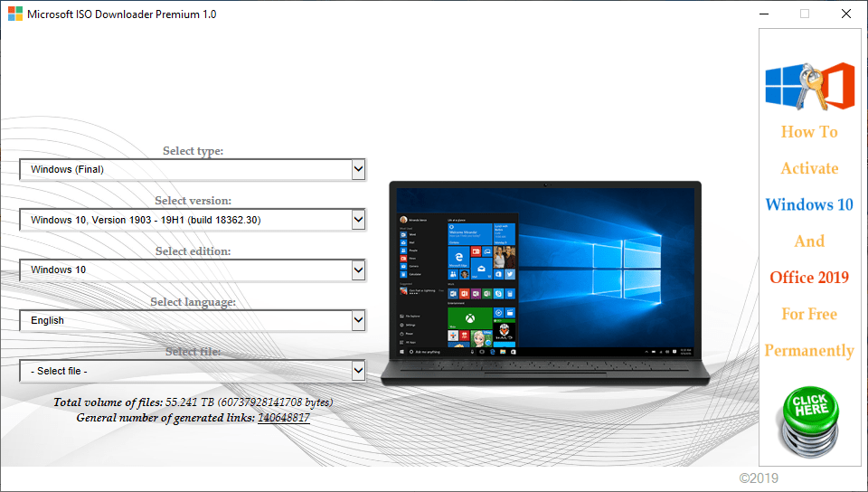Click the 'Windows 10' blue ad text
Screen dimensions: 868x492
809,204
